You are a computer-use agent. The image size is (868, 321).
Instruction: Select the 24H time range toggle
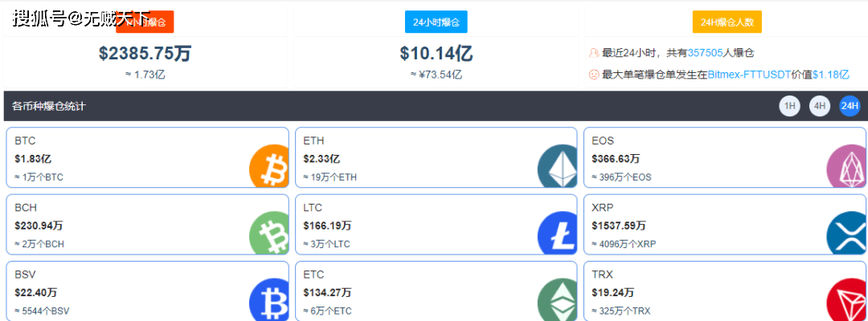point(850,106)
